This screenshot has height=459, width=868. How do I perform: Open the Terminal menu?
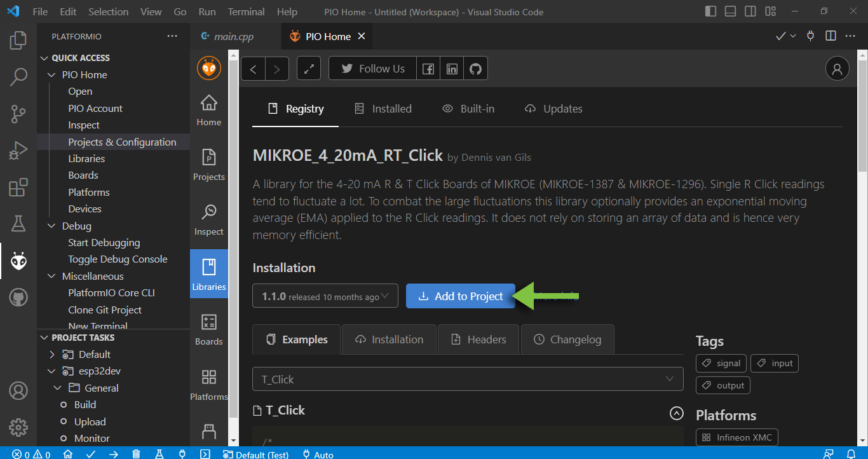(x=246, y=11)
